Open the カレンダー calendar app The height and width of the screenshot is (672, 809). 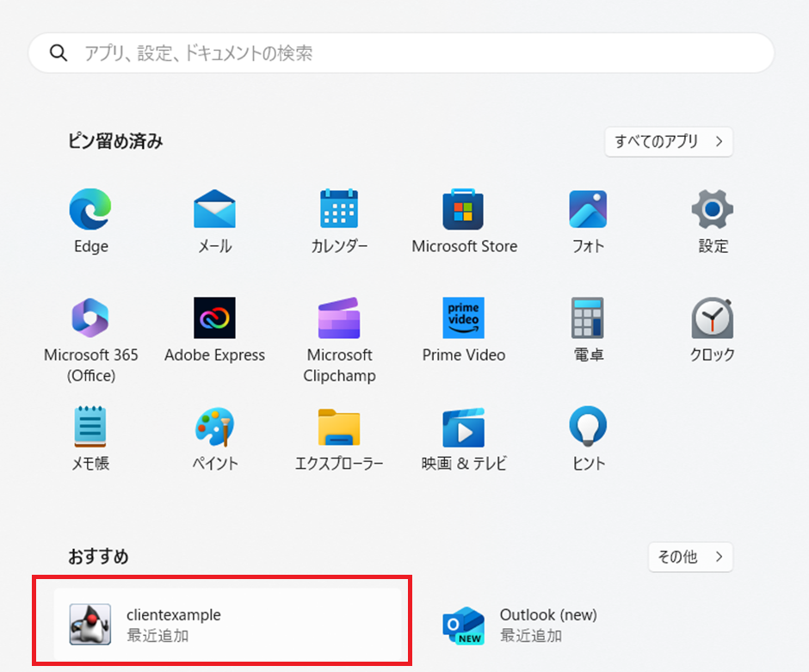[x=339, y=208]
